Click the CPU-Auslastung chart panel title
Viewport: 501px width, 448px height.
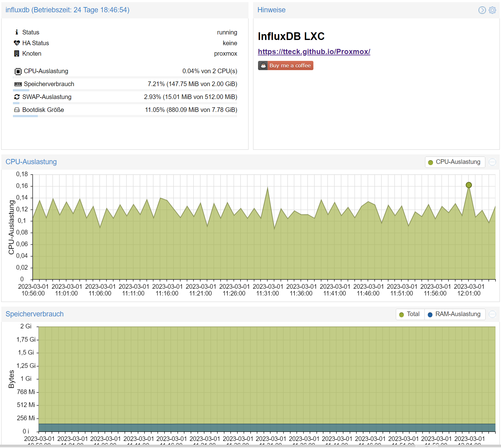31,162
